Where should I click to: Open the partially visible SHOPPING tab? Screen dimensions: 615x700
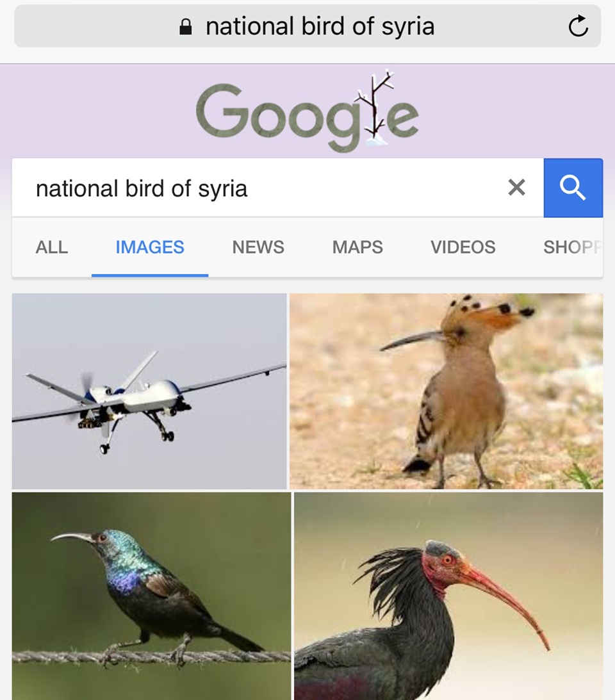(573, 247)
